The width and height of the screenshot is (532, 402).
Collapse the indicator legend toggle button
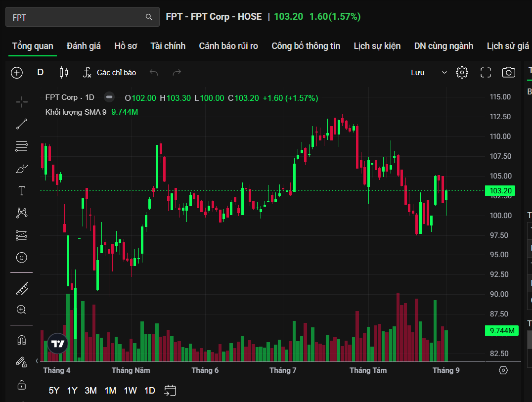click(x=109, y=97)
